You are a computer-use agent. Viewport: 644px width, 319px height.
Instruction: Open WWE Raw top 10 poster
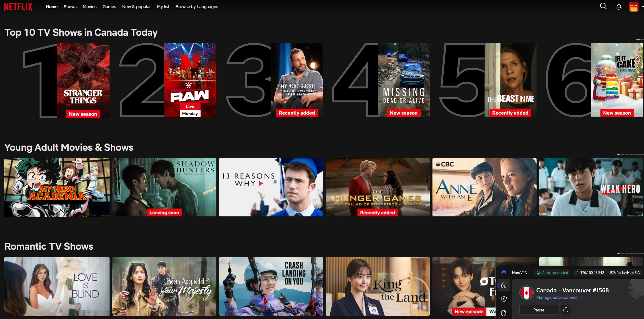pyautogui.click(x=190, y=80)
